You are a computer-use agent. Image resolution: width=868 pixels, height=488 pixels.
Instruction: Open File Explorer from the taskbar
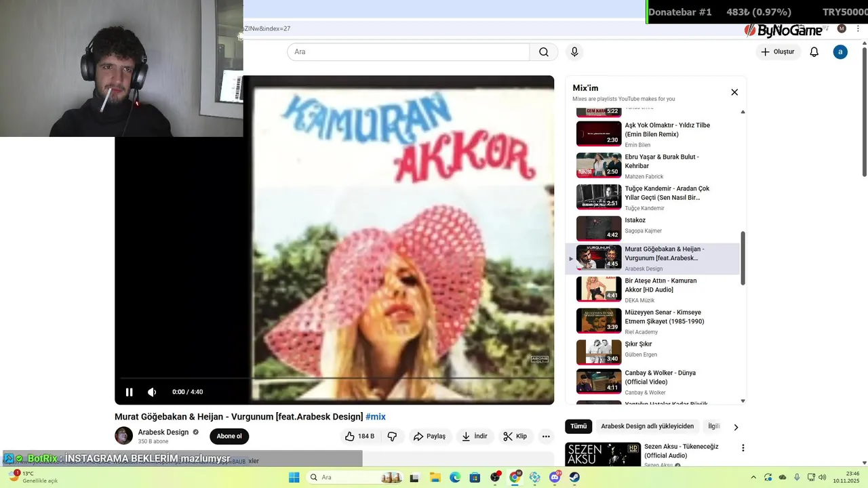(x=435, y=477)
